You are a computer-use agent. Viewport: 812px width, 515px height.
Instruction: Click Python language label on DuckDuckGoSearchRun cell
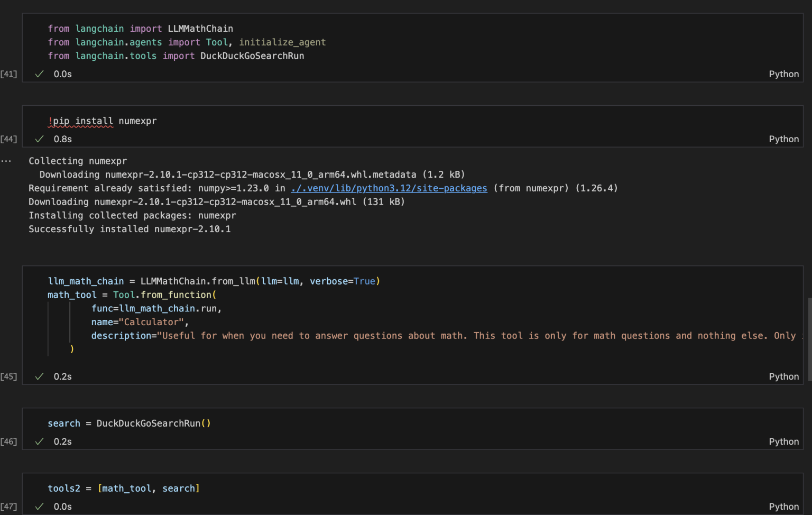pos(783,442)
